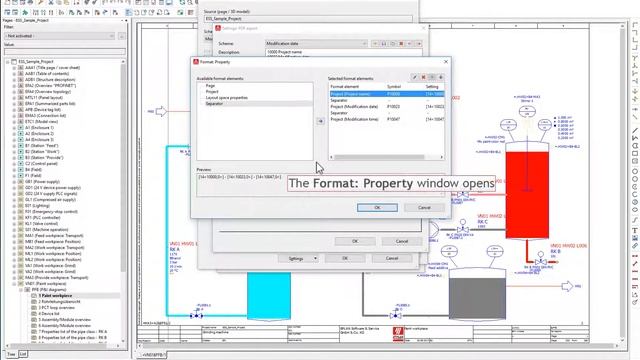Cancel the Format: Property dialog
Viewport: 640px width, 360px height.
coord(424,208)
